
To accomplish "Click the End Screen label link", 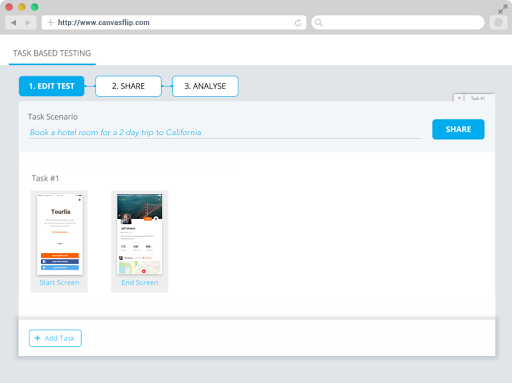I will [140, 283].
